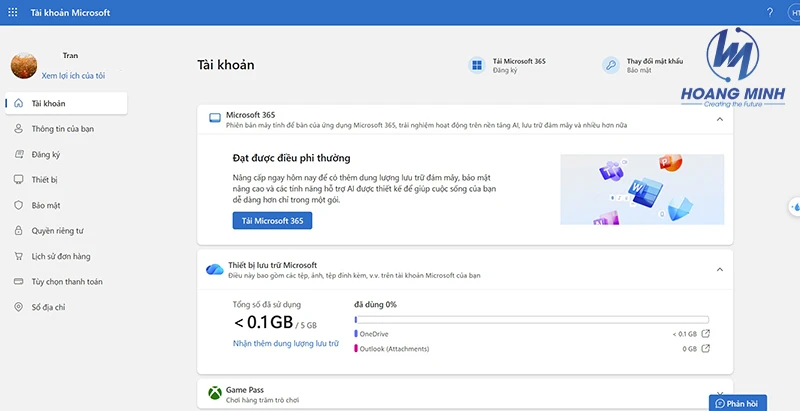Open Thay đổi mật khẩu shortcut
800x411 pixels.
coord(643,65)
